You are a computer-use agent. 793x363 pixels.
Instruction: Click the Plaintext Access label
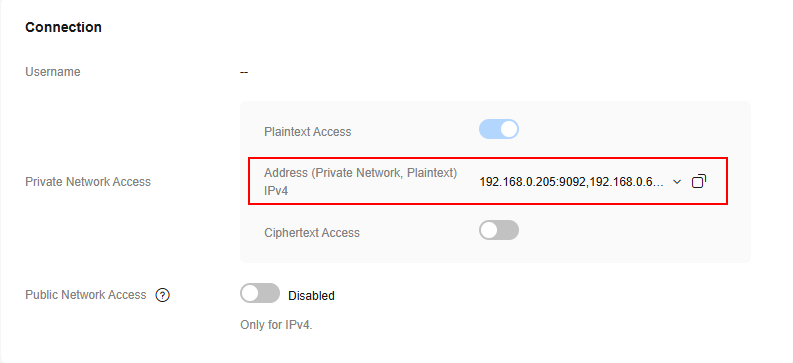pyautogui.click(x=307, y=132)
